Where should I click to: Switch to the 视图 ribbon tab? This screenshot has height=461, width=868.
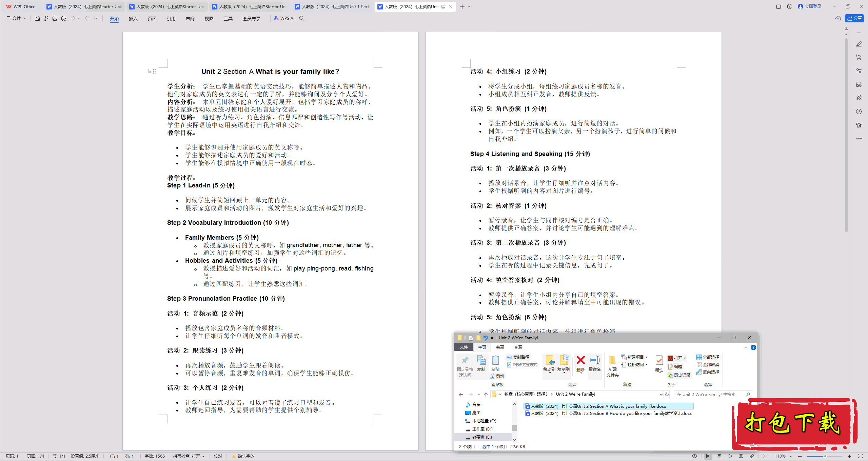click(209, 19)
